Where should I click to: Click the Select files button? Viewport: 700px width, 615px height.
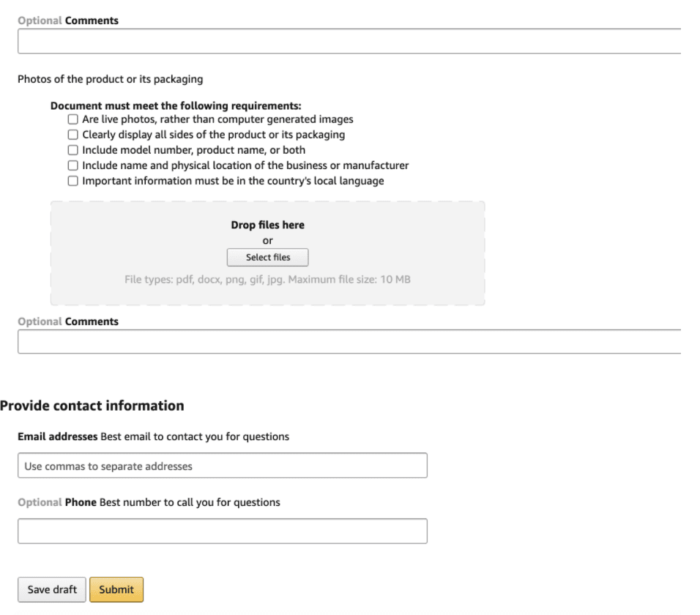click(267, 257)
